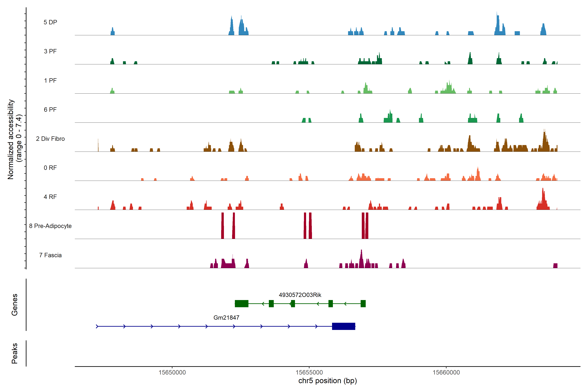Select the 2 Div Fibro track label

pos(50,139)
